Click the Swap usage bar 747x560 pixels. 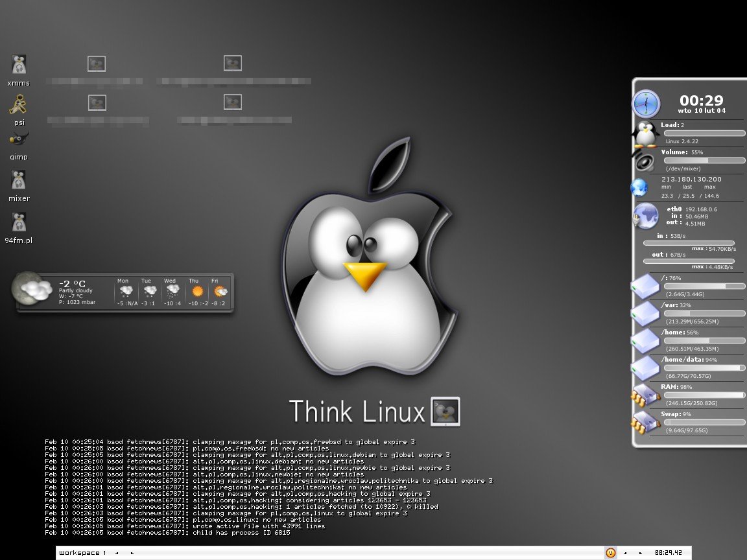coord(704,423)
